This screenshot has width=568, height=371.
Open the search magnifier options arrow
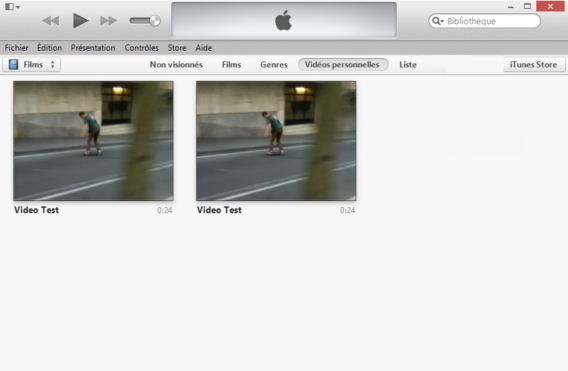438,21
